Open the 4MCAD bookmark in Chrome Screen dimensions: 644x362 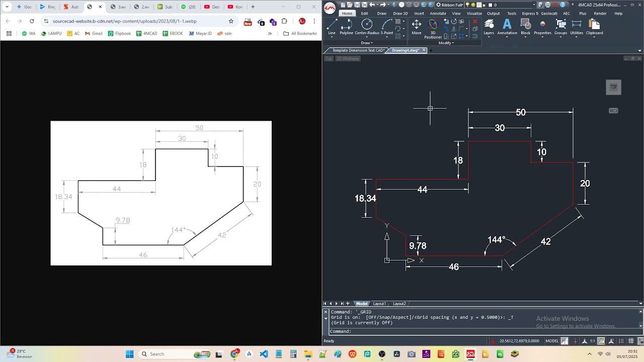pos(147,34)
